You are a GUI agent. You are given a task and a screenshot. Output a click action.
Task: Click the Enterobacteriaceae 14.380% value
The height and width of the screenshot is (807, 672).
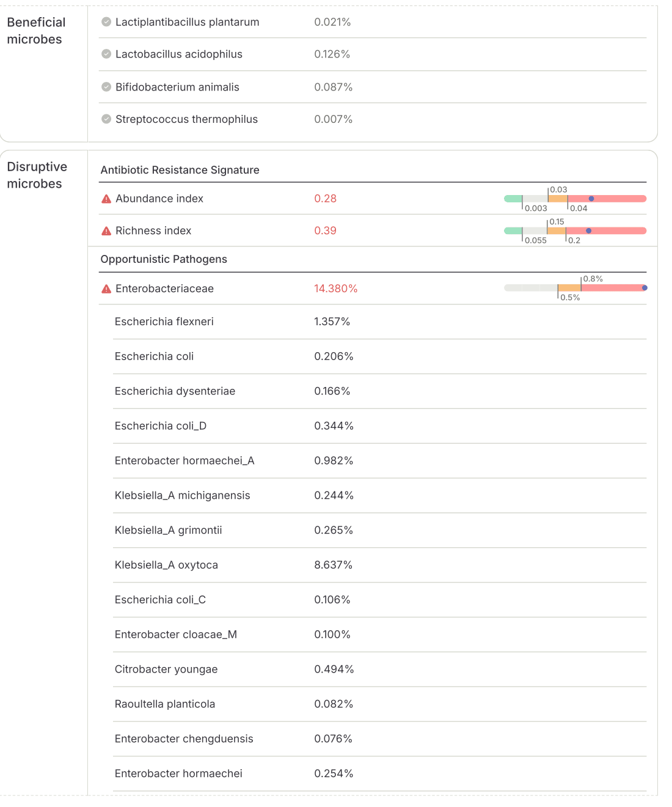[335, 289]
